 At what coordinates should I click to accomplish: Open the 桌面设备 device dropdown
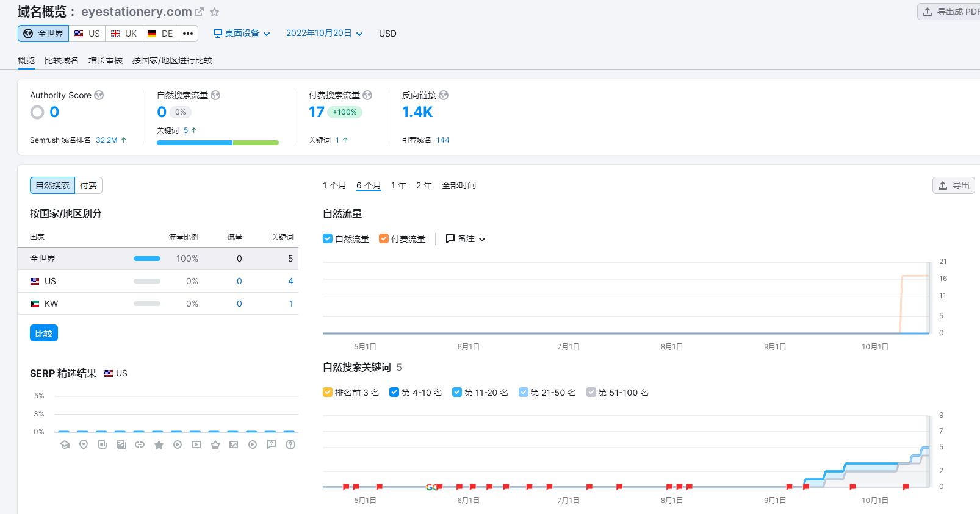[x=242, y=34]
